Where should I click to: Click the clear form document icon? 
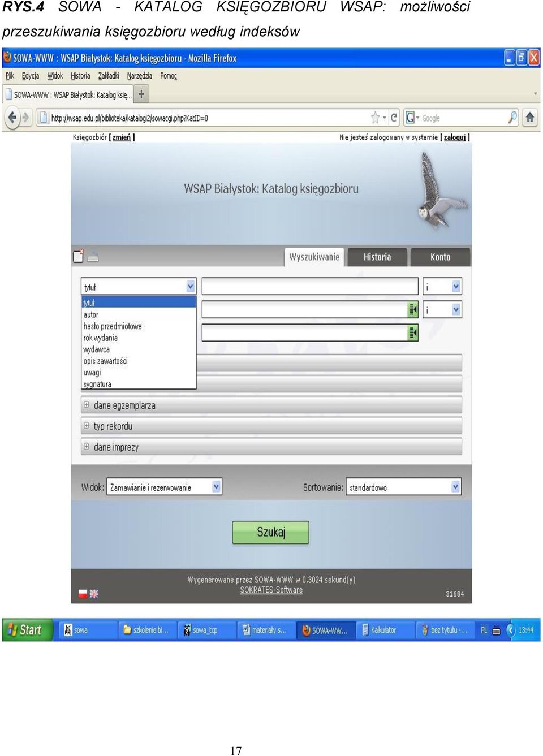[79, 256]
